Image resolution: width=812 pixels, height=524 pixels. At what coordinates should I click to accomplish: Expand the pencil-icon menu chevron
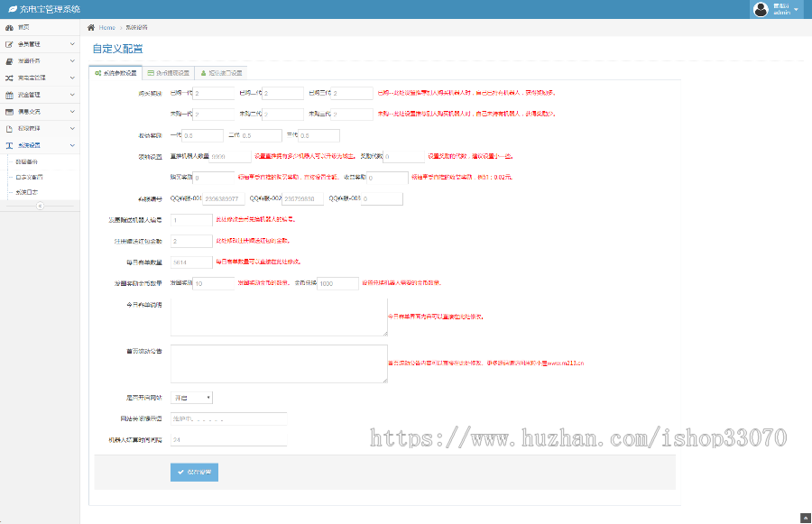click(72, 44)
